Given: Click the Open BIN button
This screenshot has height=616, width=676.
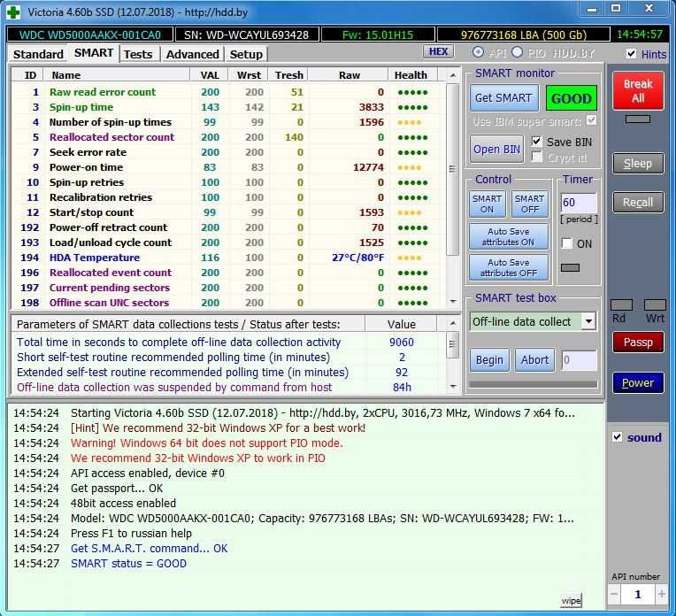Looking at the screenshot, I should coord(496,150).
